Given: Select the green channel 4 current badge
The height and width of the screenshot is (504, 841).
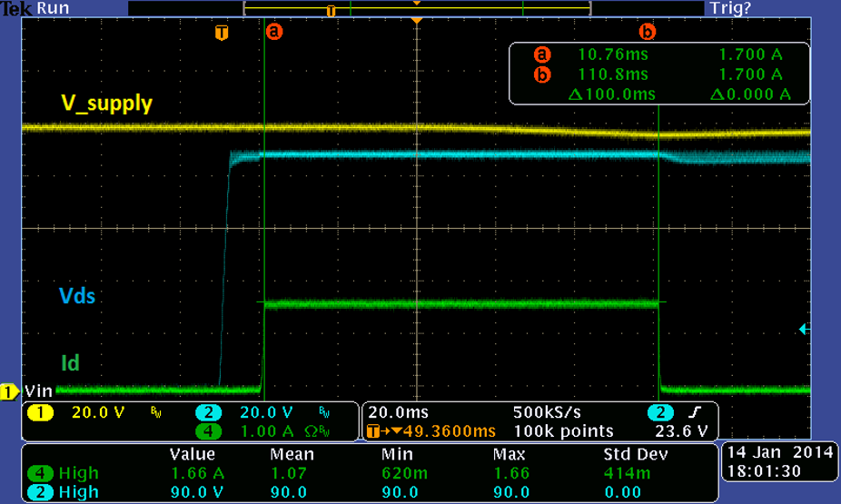Looking at the screenshot, I should [x=205, y=430].
